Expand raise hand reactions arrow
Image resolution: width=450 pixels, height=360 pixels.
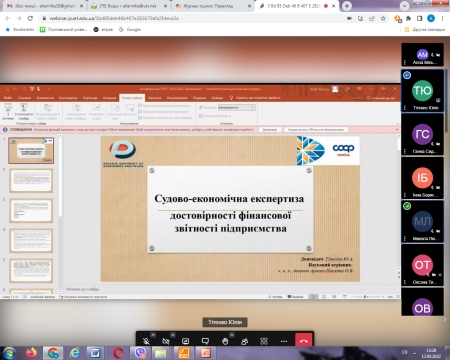[232, 335]
